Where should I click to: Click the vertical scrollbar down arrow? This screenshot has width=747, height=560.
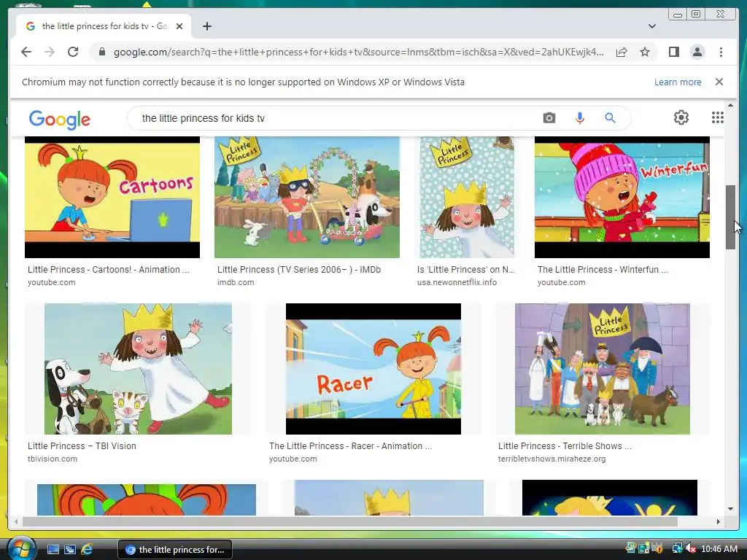(730, 509)
